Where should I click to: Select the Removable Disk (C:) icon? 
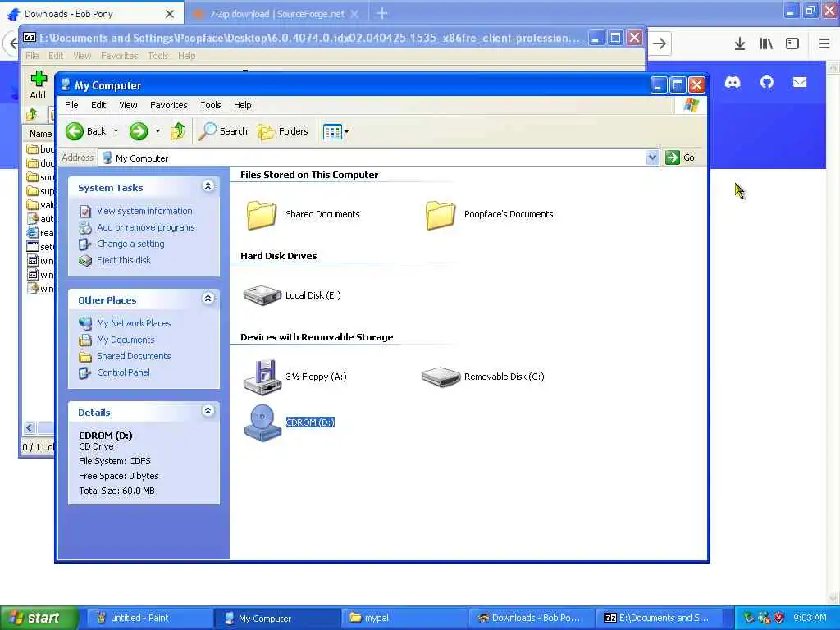[x=441, y=377]
